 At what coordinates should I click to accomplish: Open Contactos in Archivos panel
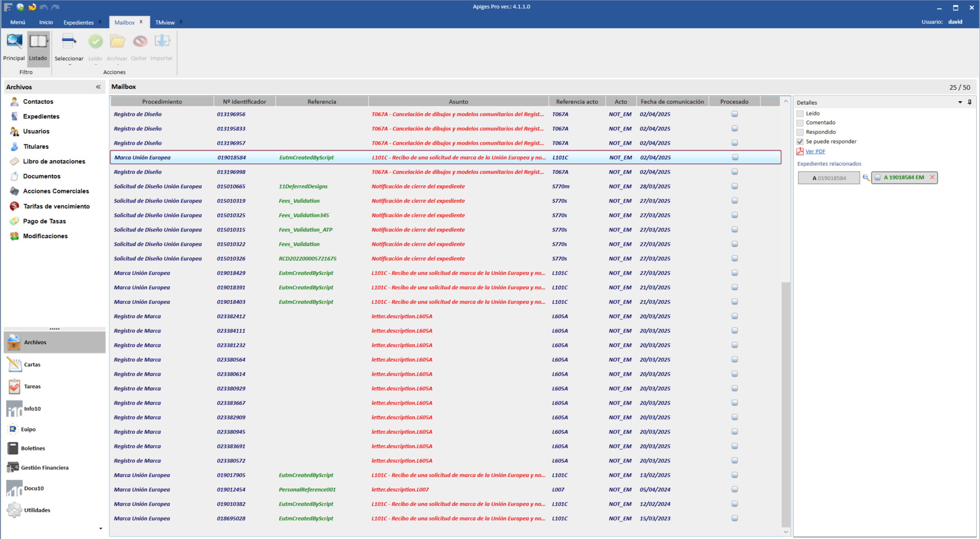pos(38,102)
